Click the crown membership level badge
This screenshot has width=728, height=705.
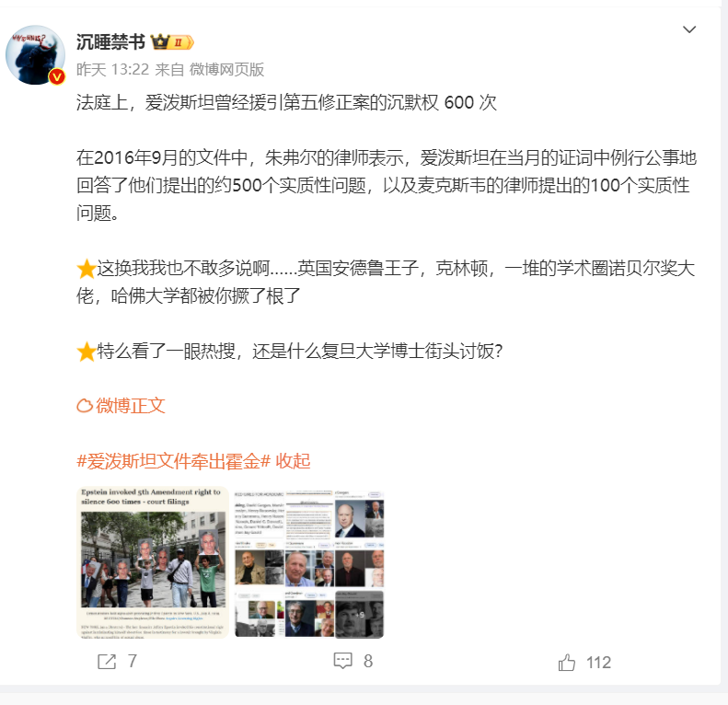tap(172, 42)
